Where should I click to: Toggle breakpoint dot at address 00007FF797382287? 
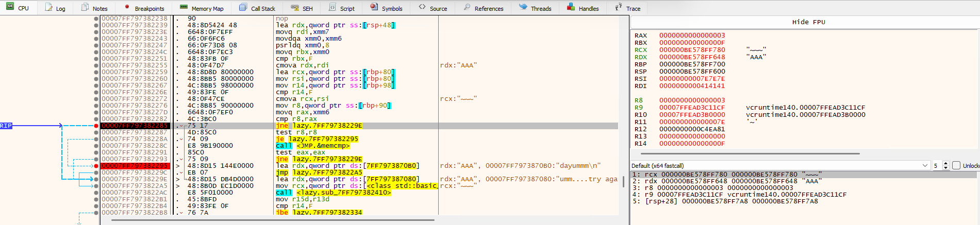pyautogui.click(x=96, y=132)
